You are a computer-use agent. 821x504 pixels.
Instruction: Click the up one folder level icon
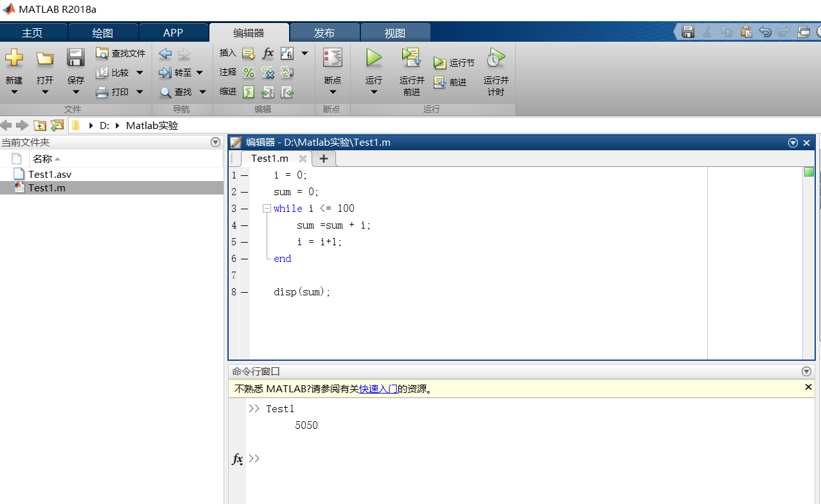(40, 125)
